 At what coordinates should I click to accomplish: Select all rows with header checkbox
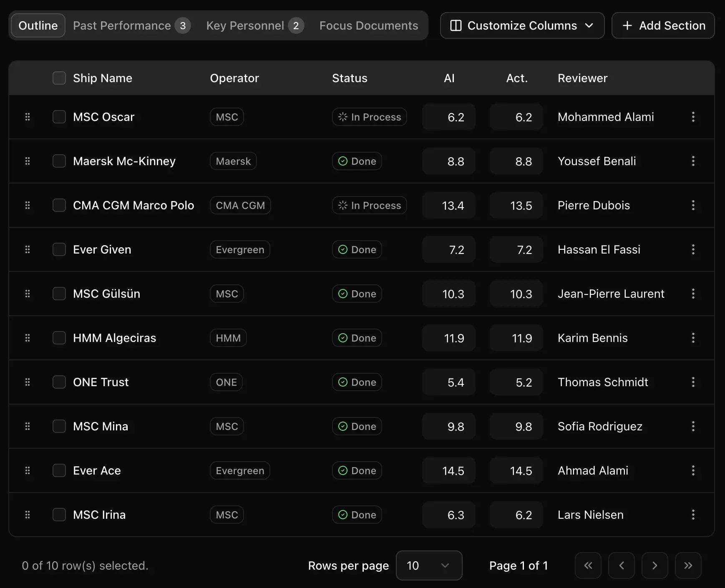(59, 78)
